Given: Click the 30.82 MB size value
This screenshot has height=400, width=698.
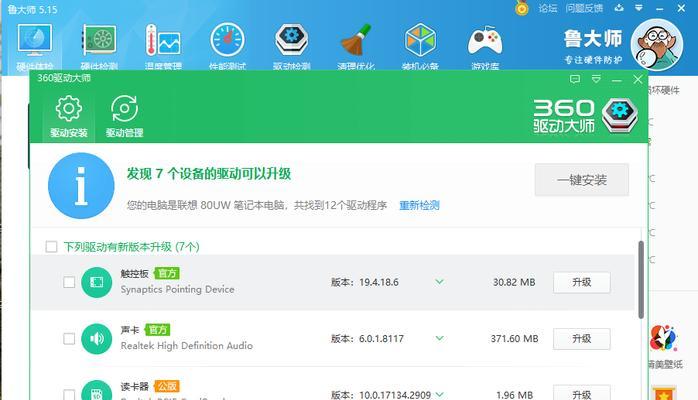Looking at the screenshot, I should 514,282.
